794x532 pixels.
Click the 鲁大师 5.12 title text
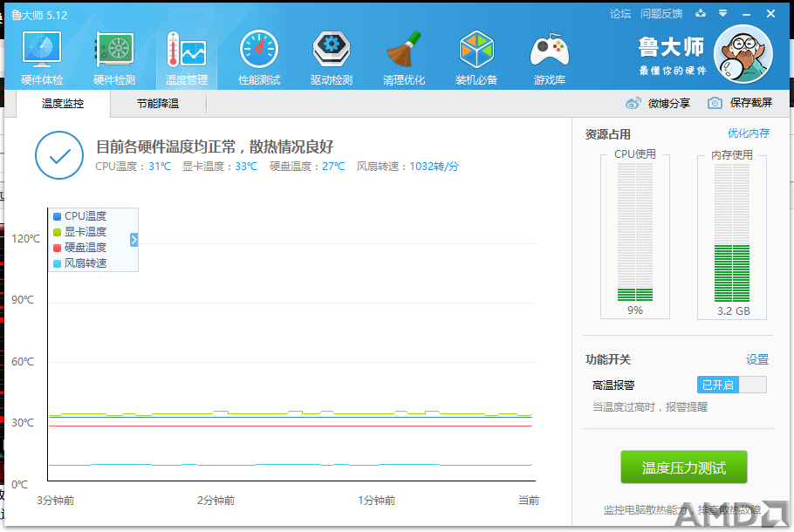tap(39, 15)
